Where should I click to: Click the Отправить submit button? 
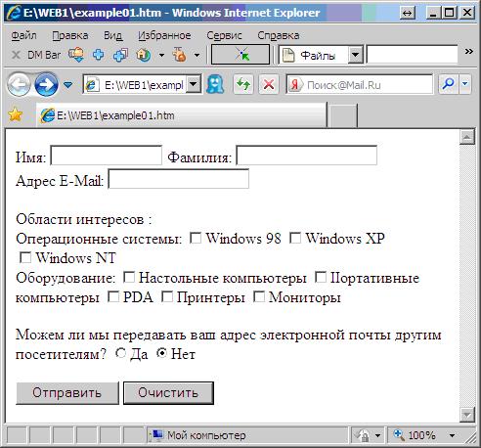coord(67,393)
